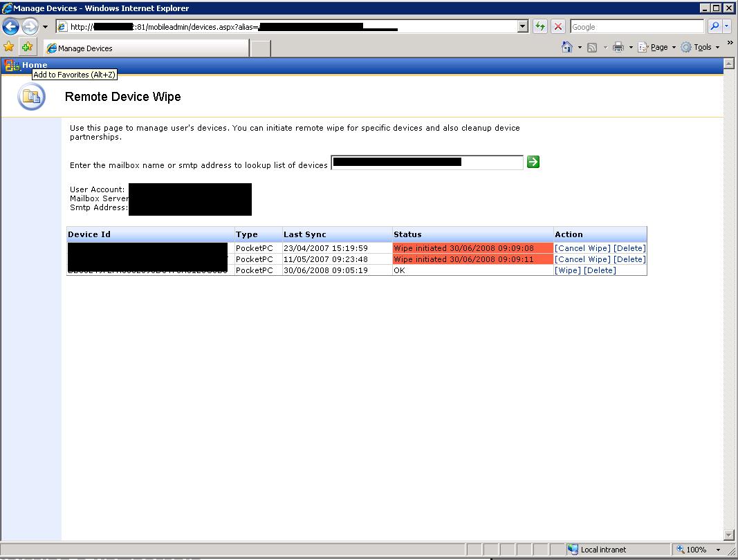Delete the device with OK status
Image resolution: width=738 pixels, height=560 pixels.
point(600,270)
